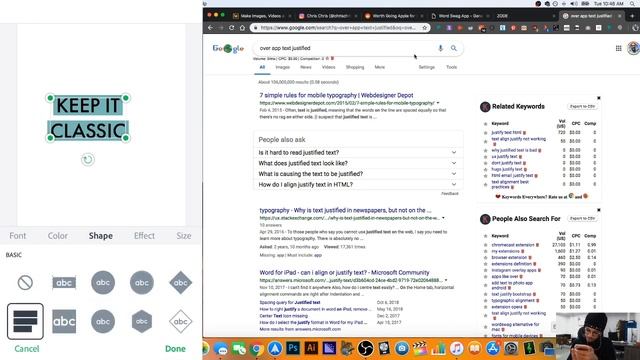640x360 pixels.
Task: Open Google search Tools
Action: tap(451, 67)
